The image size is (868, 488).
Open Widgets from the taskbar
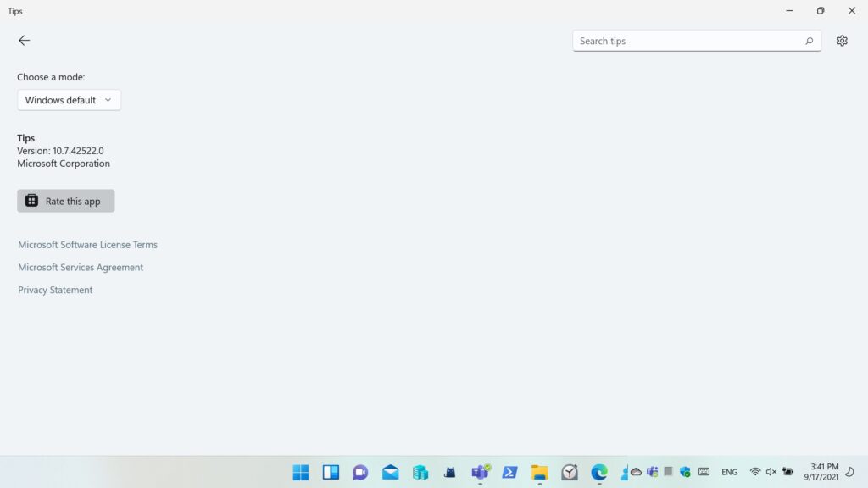click(331, 472)
